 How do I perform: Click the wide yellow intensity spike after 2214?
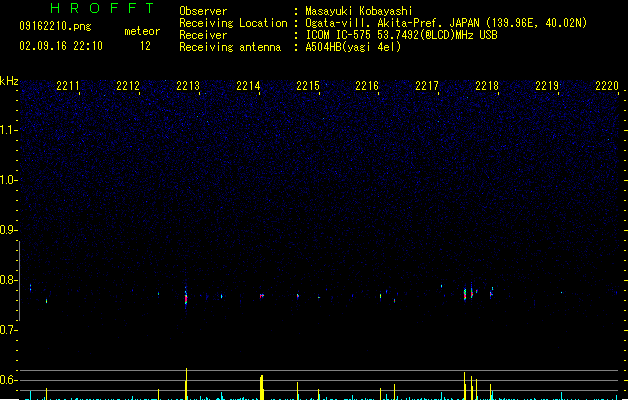[x=262, y=388]
